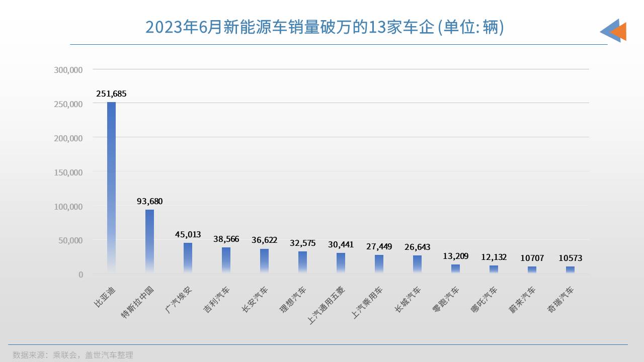
Task: Click the 广汽埃安 axis label
Action: (179, 300)
